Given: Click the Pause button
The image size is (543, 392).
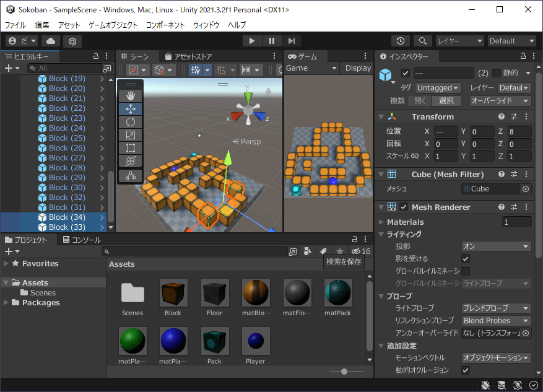Looking at the screenshot, I should (272, 41).
